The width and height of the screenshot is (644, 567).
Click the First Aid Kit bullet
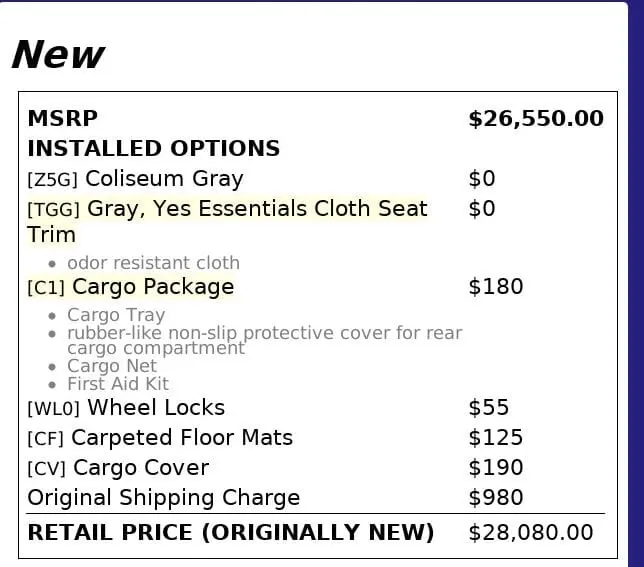coord(118,384)
